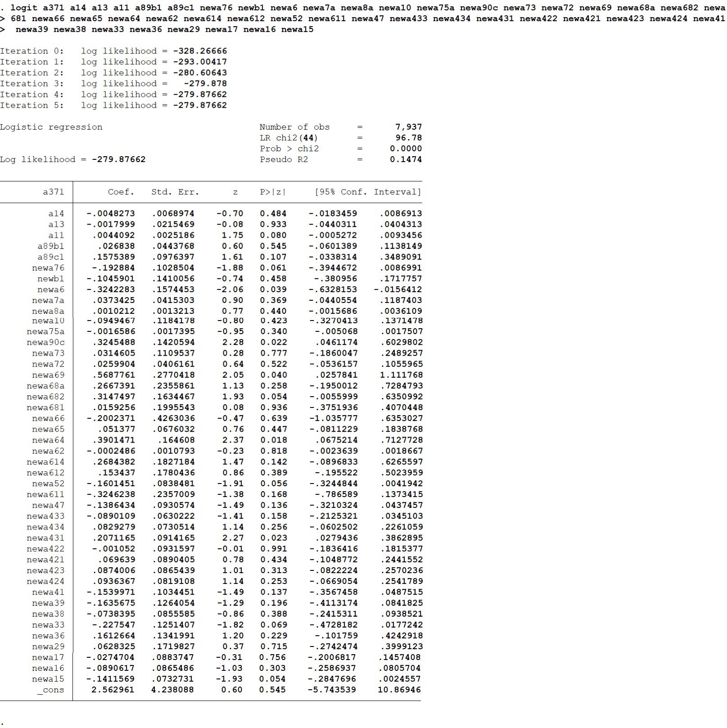Click the Number of obs value 7,937

[409, 127]
